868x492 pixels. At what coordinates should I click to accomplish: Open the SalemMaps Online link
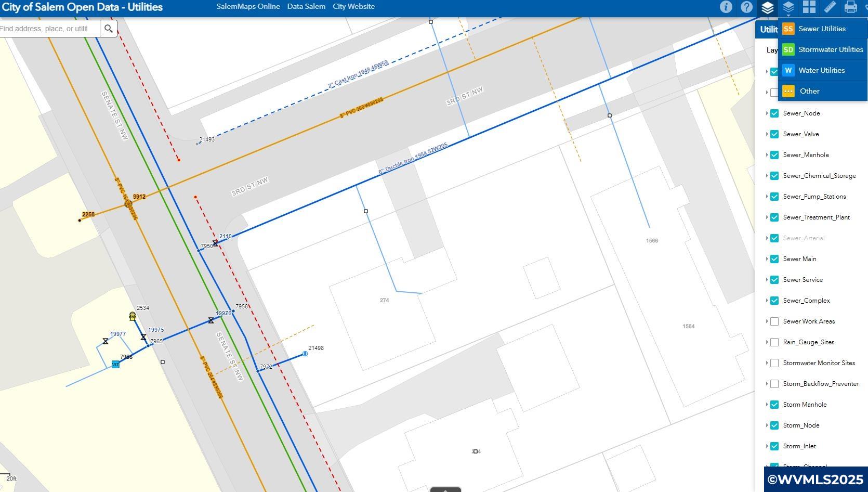[248, 7]
